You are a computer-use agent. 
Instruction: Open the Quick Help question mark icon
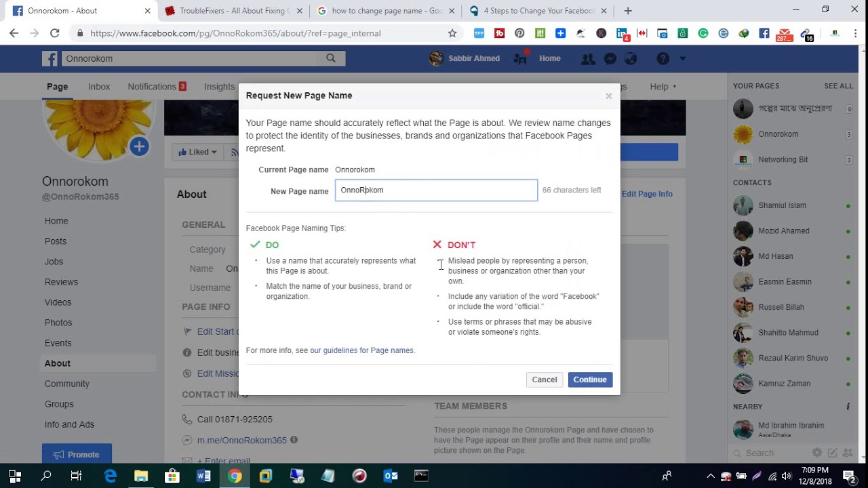(x=663, y=59)
